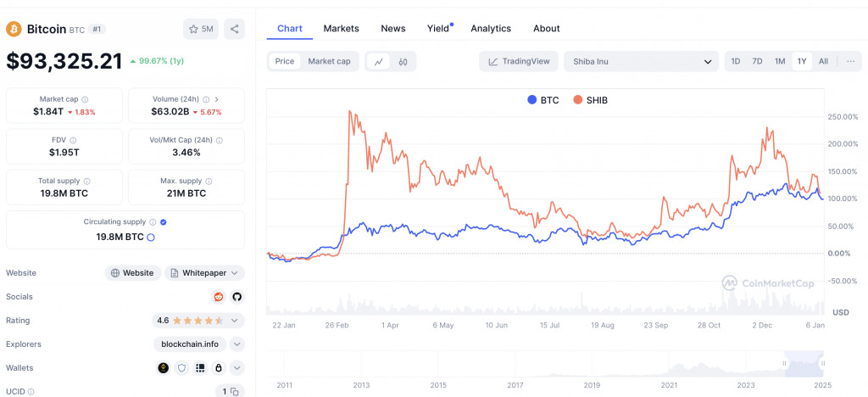Open the Vol/Mkt Cap (24h) info icon
Image resolution: width=868 pixels, height=397 pixels.
coord(220,141)
